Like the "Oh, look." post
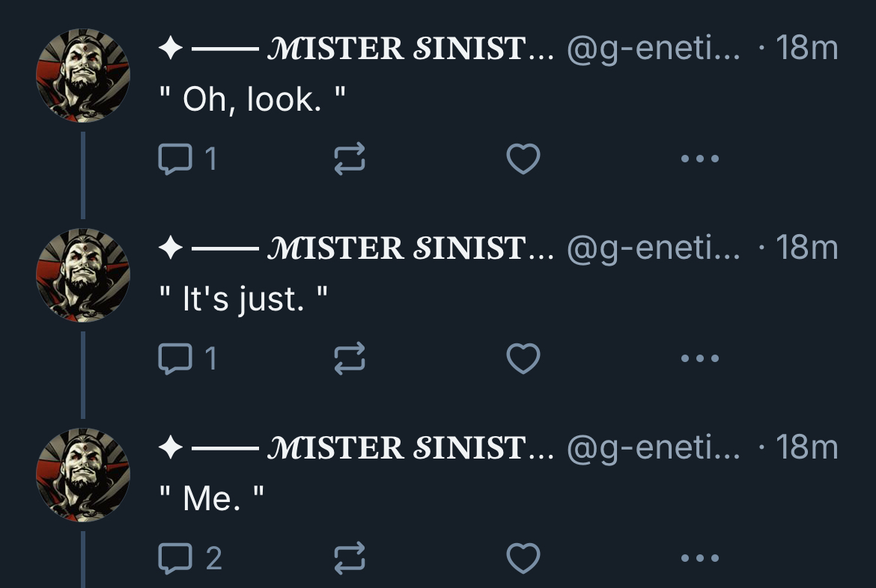The width and height of the screenshot is (876, 588). [523, 159]
